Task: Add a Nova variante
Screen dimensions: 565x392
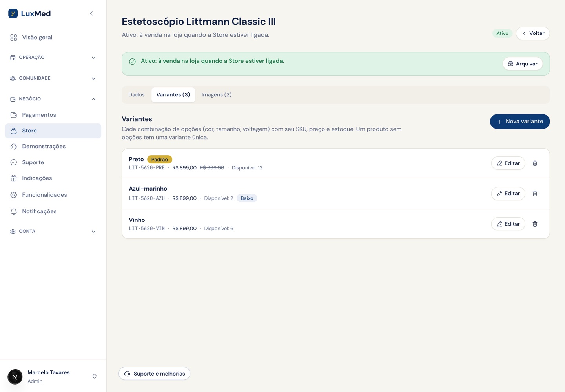Action: click(x=520, y=122)
